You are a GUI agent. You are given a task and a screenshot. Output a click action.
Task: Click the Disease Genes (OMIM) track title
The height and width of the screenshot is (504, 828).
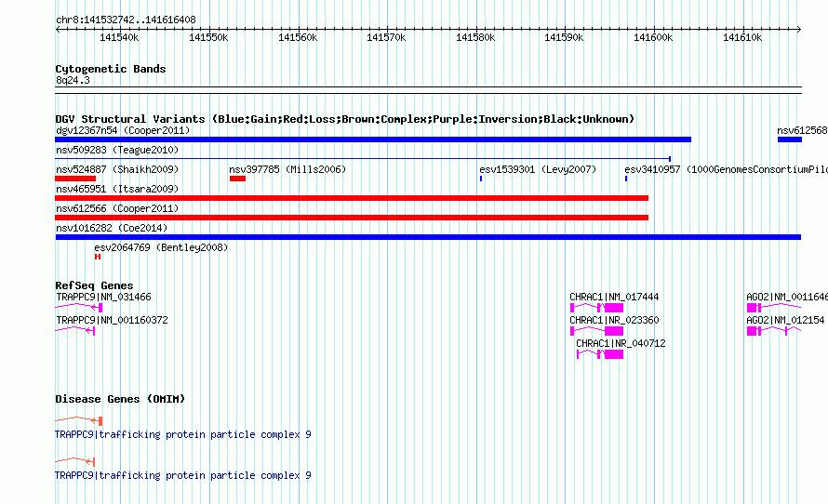[120, 399]
